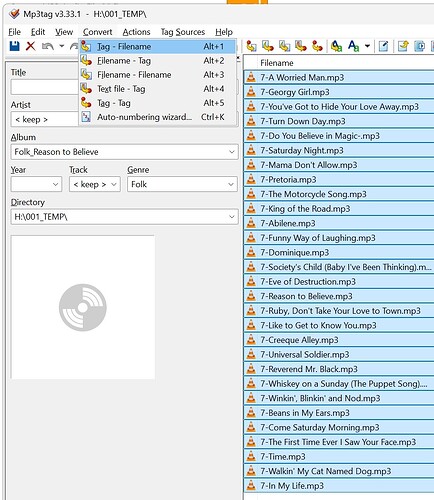Viewport: 434px width, 500px height.
Task: Click the toolbar Filename - Filename converter icon
Action: click(x=284, y=46)
